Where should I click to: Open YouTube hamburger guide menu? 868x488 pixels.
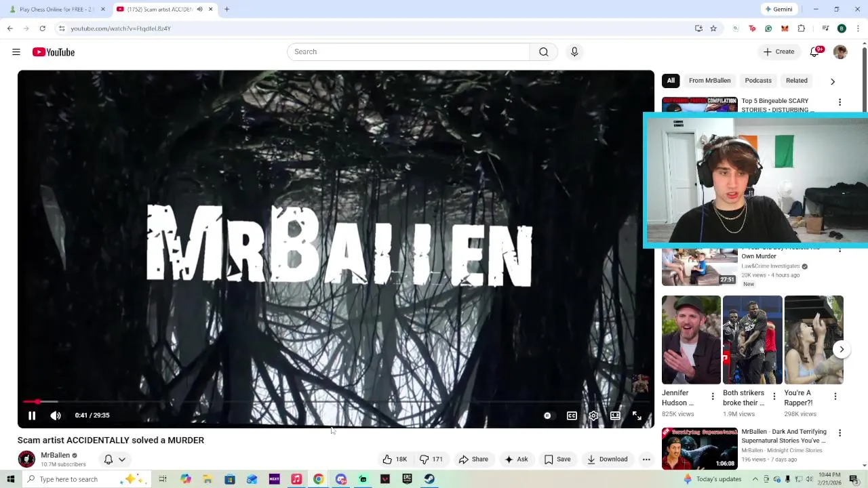click(x=16, y=52)
